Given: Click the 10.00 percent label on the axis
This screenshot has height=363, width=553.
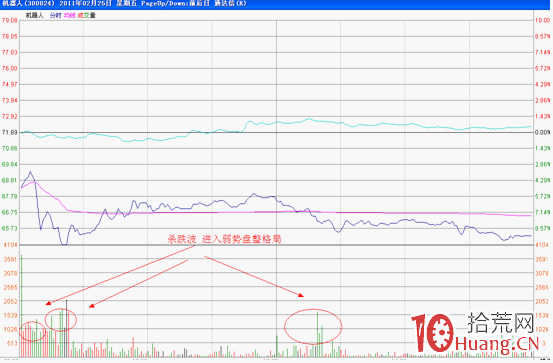Looking at the screenshot, I should point(542,20).
